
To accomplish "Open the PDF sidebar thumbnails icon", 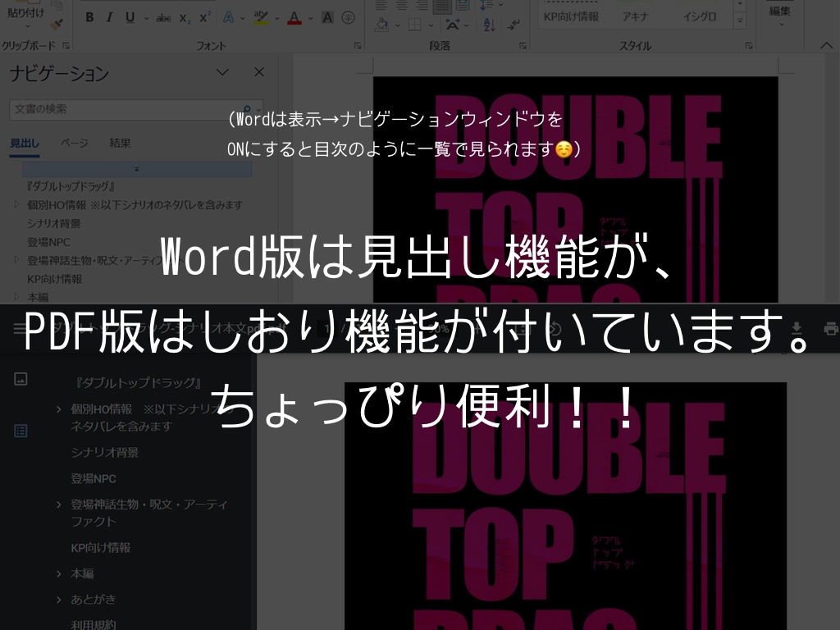I will click(x=21, y=379).
